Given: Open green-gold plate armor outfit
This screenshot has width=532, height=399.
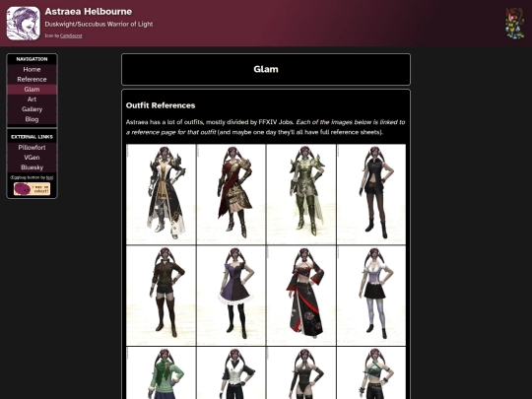Looking at the screenshot, I should (x=301, y=194).
